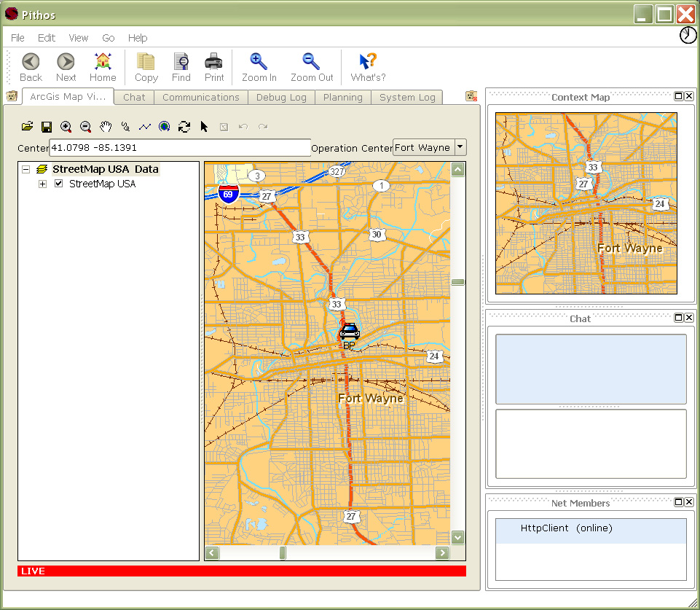
Task: Click the Print toolbar icon
Action: 214,67
